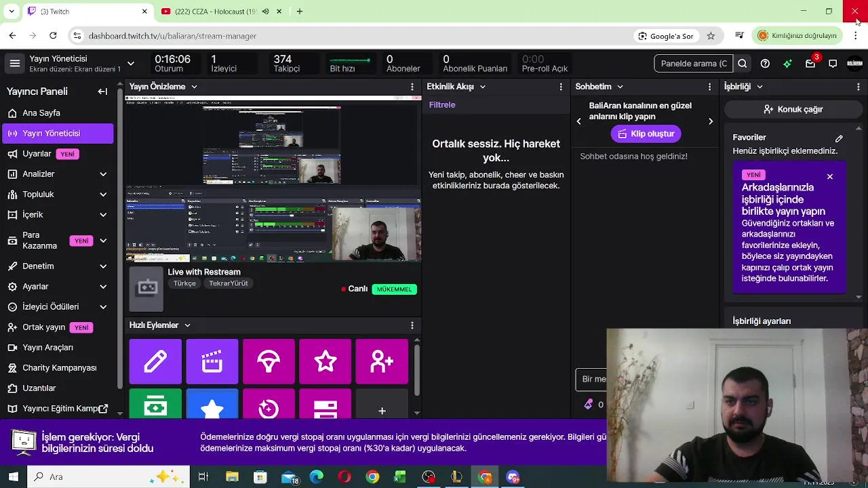The image size is (868, 488).
Task: Expand the Analizler sidebar section
Action: 103,174
